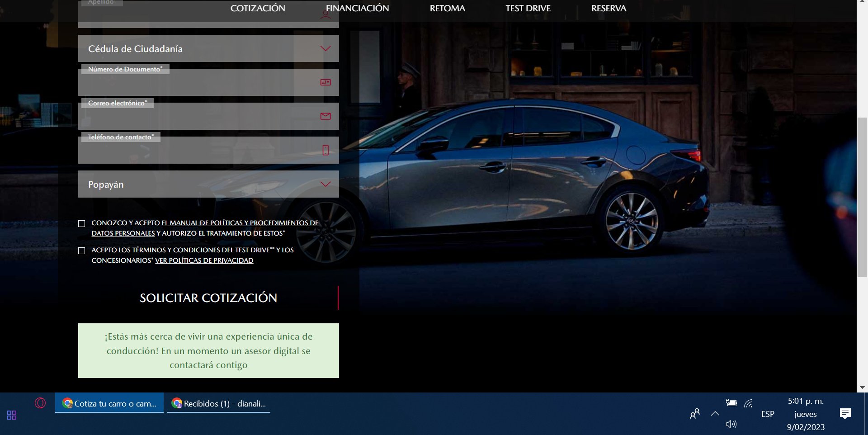Focus the Teléfono de contacto field

(208, 150)
